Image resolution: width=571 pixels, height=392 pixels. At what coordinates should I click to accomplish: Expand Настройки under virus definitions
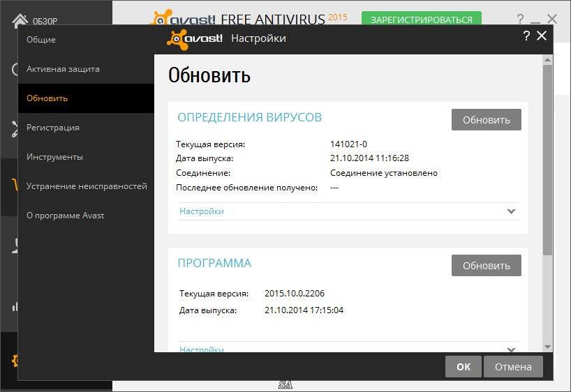coord(348,211)
